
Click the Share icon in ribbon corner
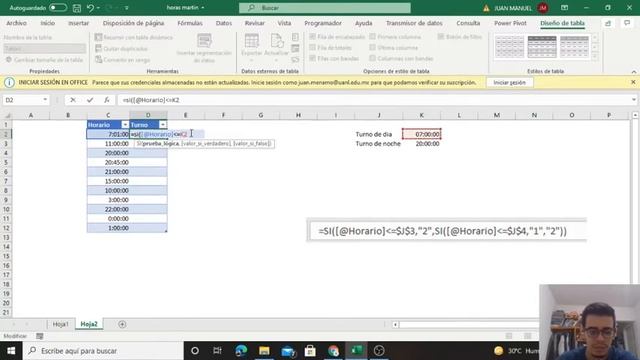(608, 23)
